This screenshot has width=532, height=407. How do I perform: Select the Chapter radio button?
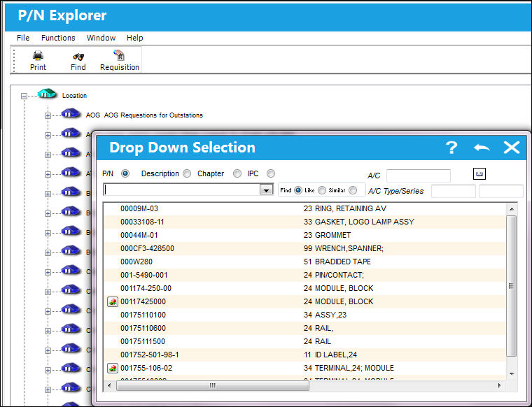(x=237, y=173)
